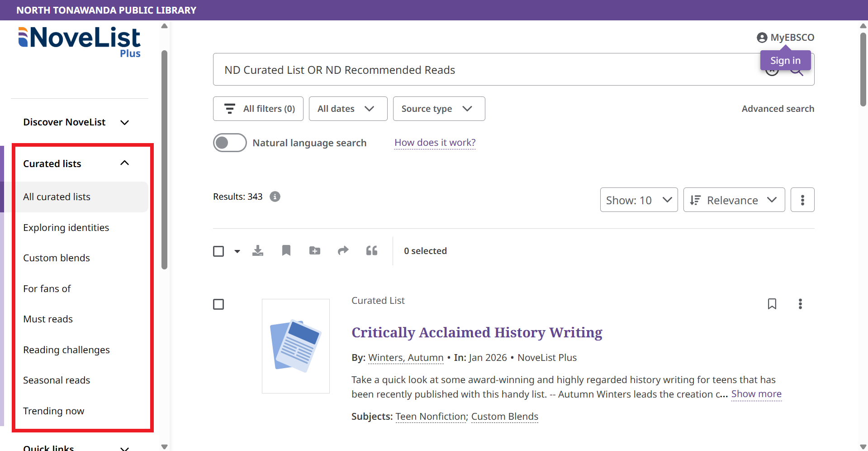
Task: Click the info icon next to Results: 343
Action: pos(275,197)
